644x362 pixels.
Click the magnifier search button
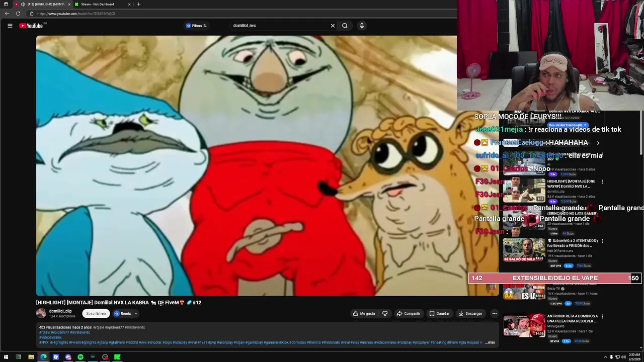345,26
